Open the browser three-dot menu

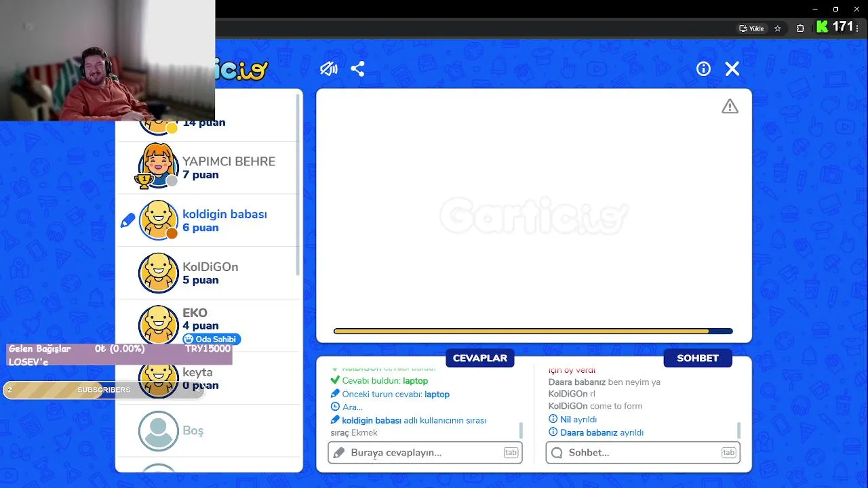857,28
